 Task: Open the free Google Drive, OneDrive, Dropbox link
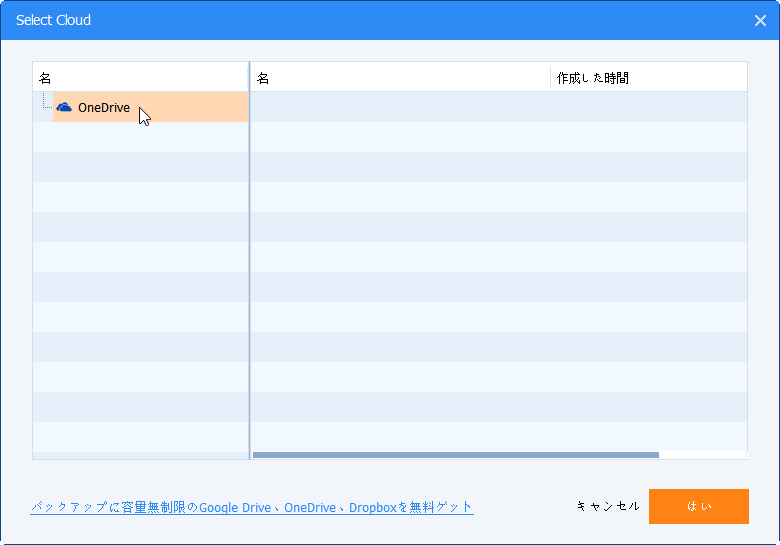click(x=252, y=507)
